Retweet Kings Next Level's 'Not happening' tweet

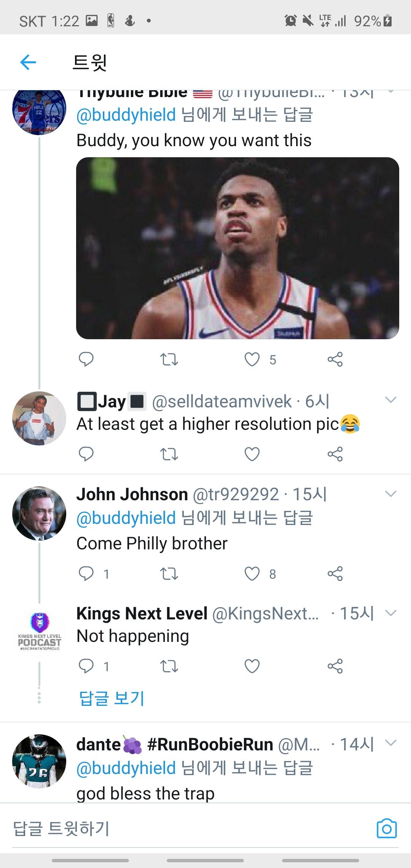point(169,666)
